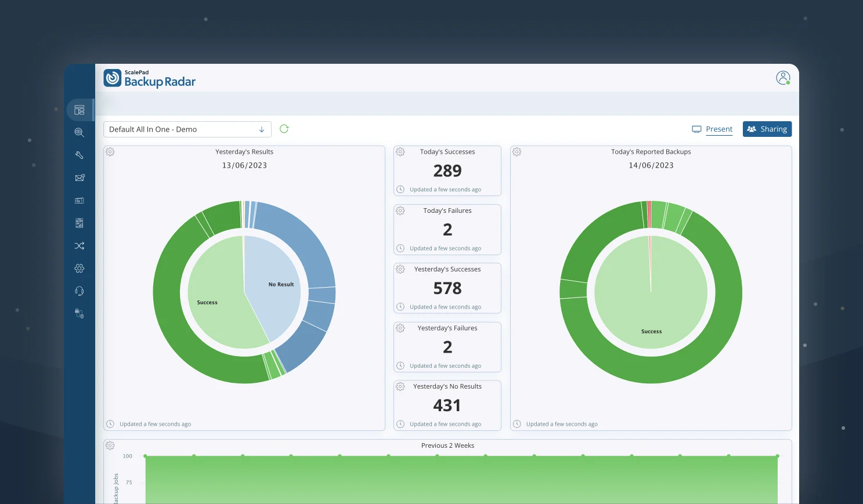
Task: Refresh the dashboard using the green refresh icon
Action: (284, 129)
